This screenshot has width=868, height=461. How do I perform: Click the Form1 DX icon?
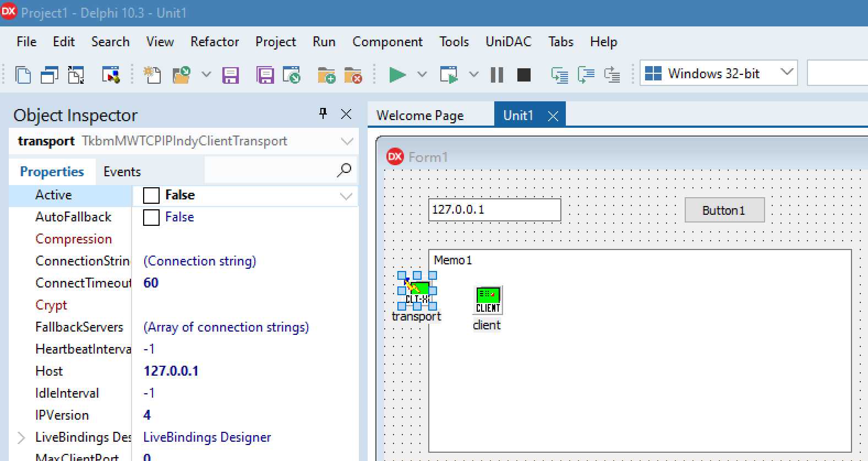395,157
